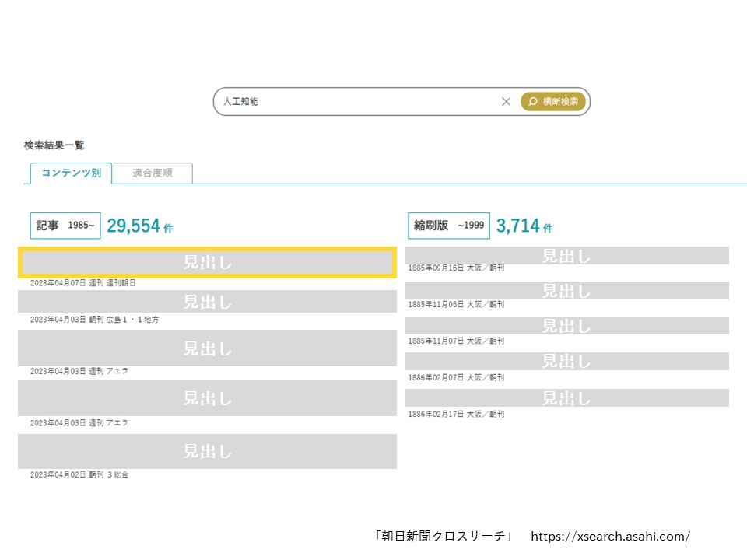Image resolution: width=747 pixels, height=560 pixels.
Task: Open the 縮刷版 headline dated 1886年02月07日
Action: (x=566, y=361)
